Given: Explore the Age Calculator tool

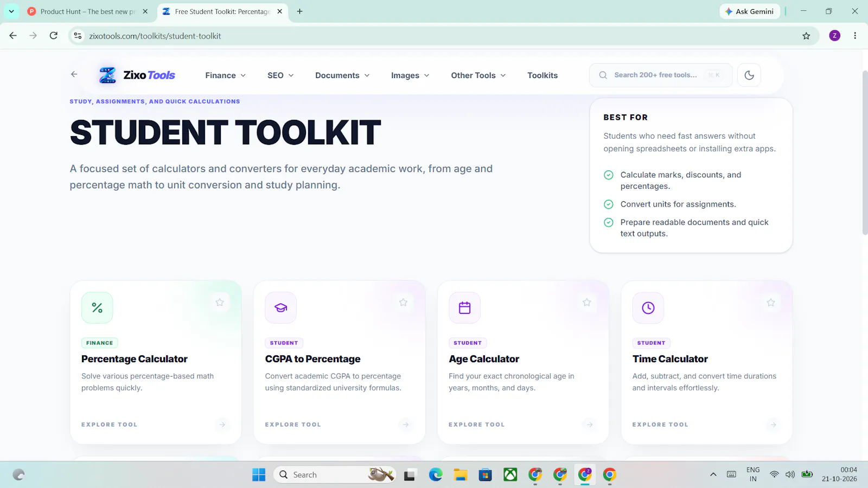Looking at the screenshot, I should [477, 425].
